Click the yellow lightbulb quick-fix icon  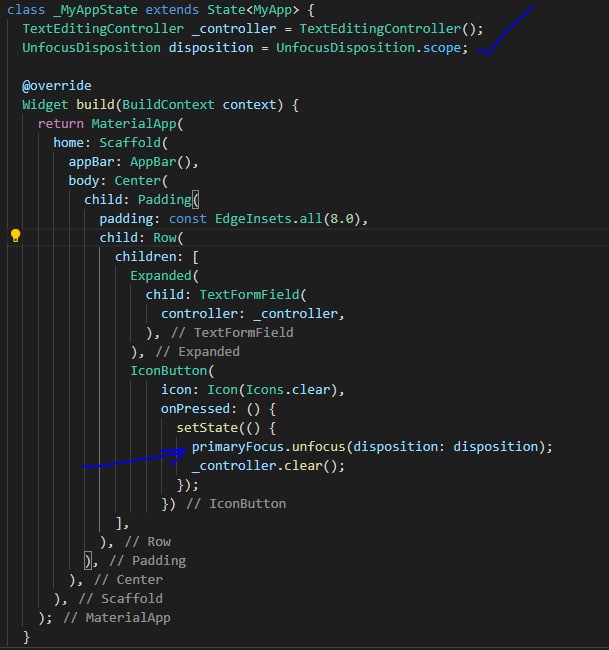point(15,235)
